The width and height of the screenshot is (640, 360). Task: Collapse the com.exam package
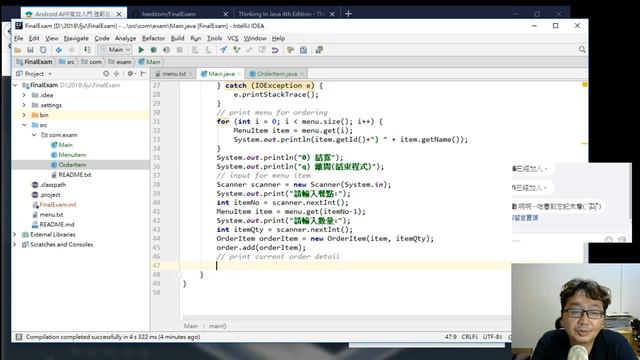point(34,135)
